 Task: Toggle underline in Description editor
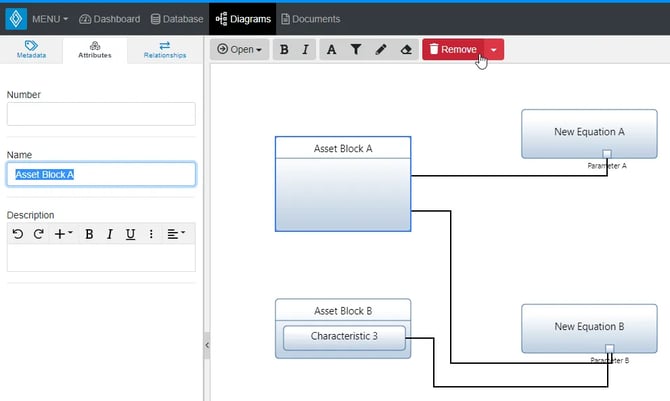pyautogui.click(x=130, y=234)
